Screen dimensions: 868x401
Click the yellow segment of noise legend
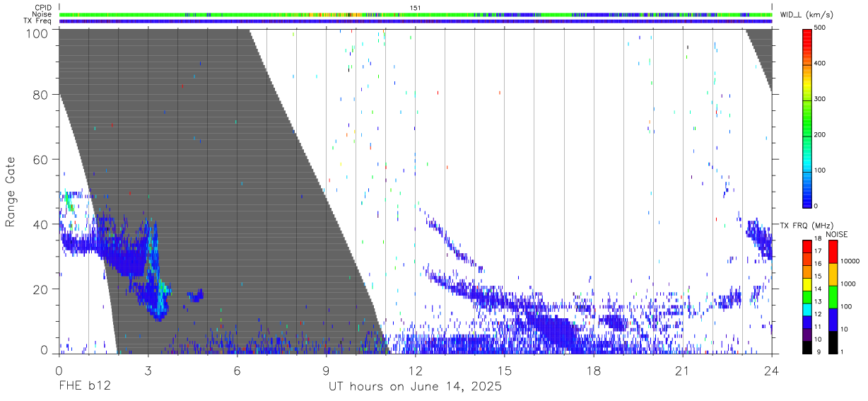(x=833, y=273)
